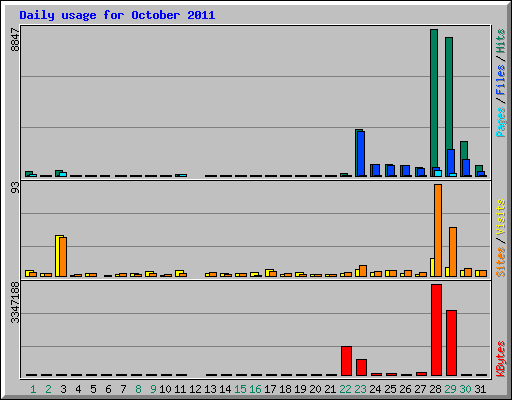Image resolution: width=512 pixels, height=400 pixels.
Task: Click the red "KBytes" legend label
Action: pos(501,359)
